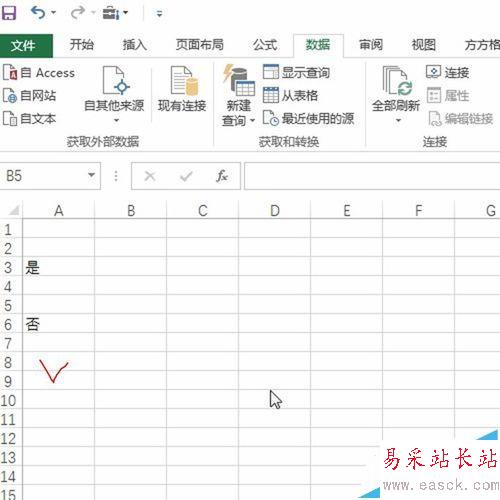The height and width of the screenshot is (500, 500).
Task: Click the 新建查询 database icon
Action: click(239, 79)
